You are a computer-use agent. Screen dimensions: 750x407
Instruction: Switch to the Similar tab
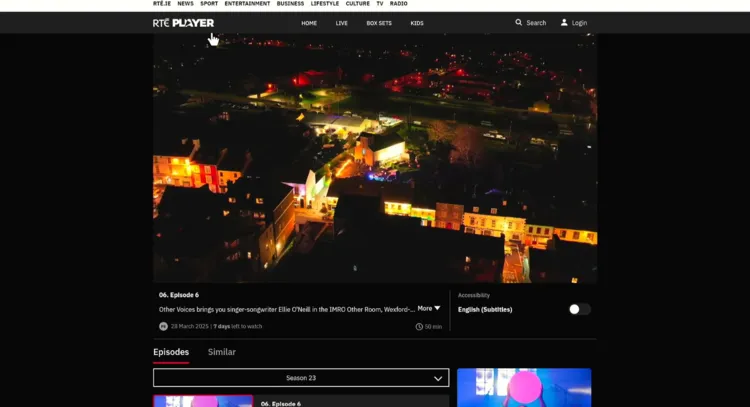pyautogui.click(x=221, y=352)
